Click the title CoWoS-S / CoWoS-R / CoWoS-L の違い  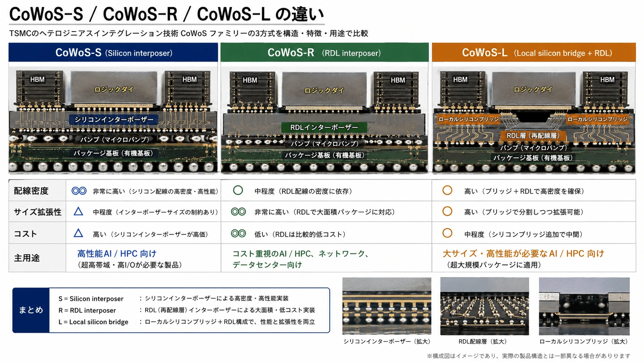click(x=166, y=15)
